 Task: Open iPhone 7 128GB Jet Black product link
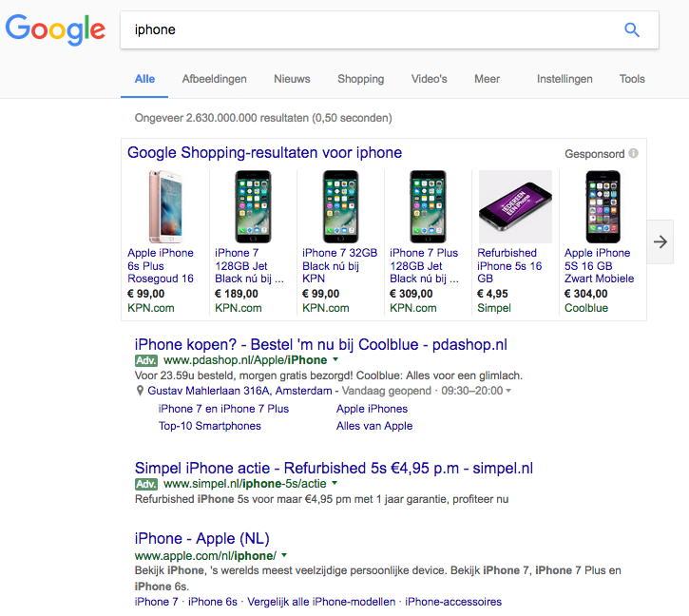(x=249, y=265)
